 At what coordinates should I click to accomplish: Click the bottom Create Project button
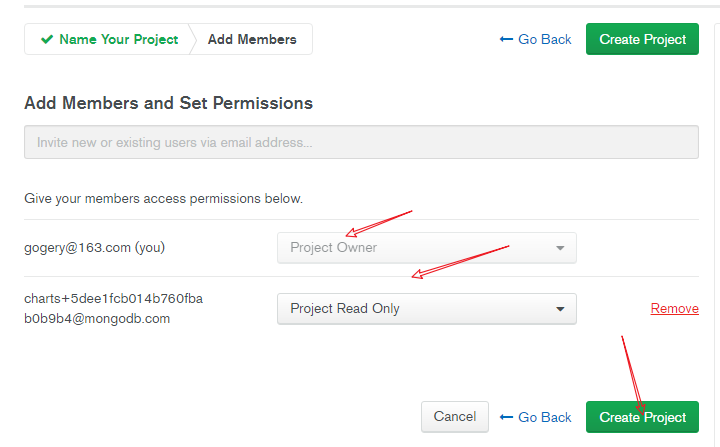(x=642, y=417)
